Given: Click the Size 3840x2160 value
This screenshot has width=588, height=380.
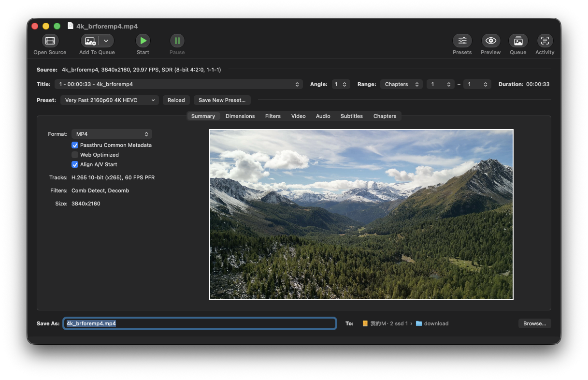Looking at the screenshot, I should 86,204.
